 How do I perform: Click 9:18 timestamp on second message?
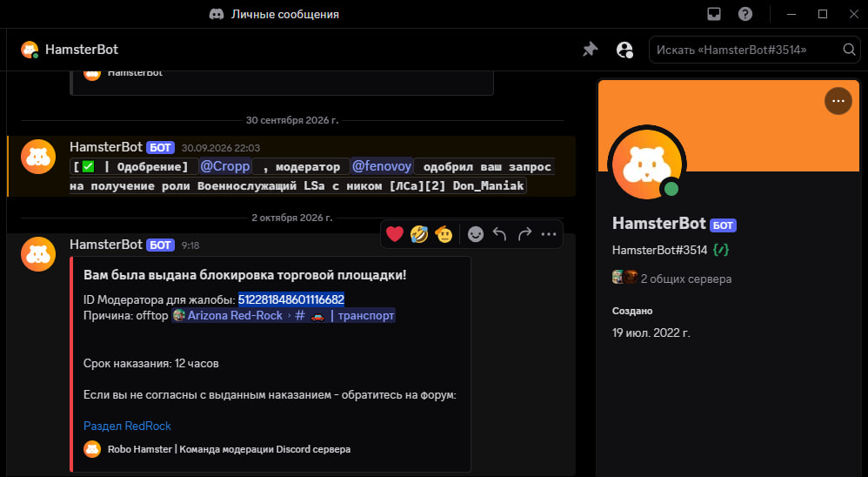[190, 245]
